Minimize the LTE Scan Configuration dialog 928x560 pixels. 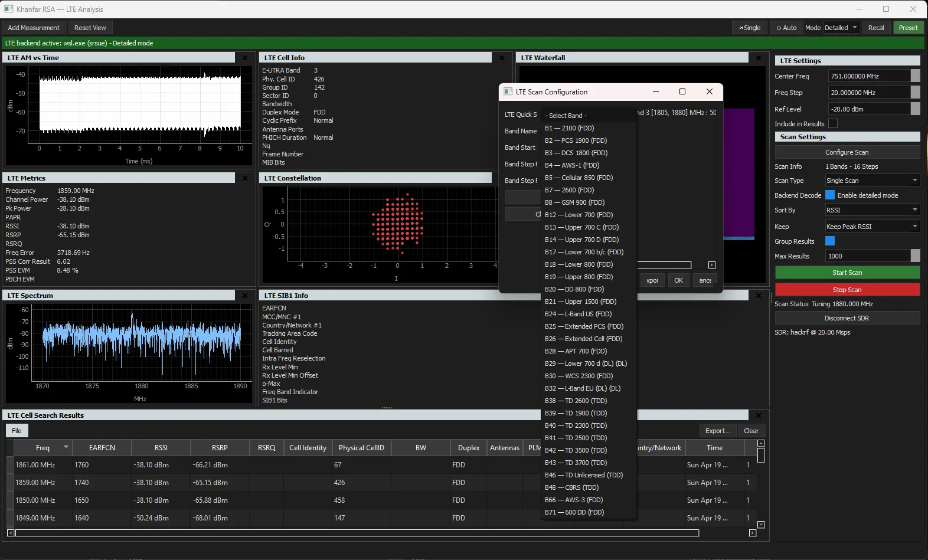pyautogui.click(x=656, y=91)
